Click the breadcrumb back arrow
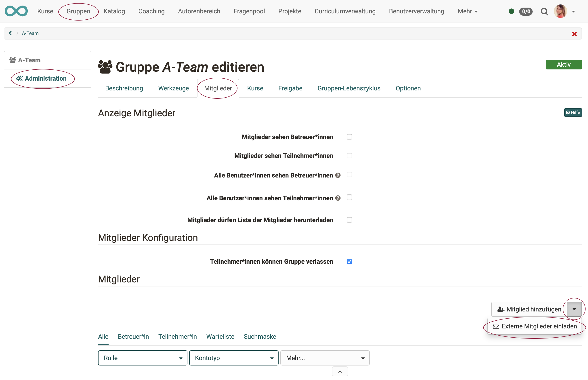This screenshot has width=588, height=380. 10,33
